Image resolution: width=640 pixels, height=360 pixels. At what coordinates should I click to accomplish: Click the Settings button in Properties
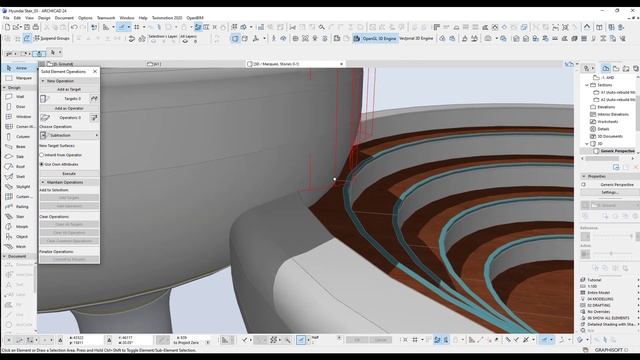pyautogui.click(x=609, y=192)
